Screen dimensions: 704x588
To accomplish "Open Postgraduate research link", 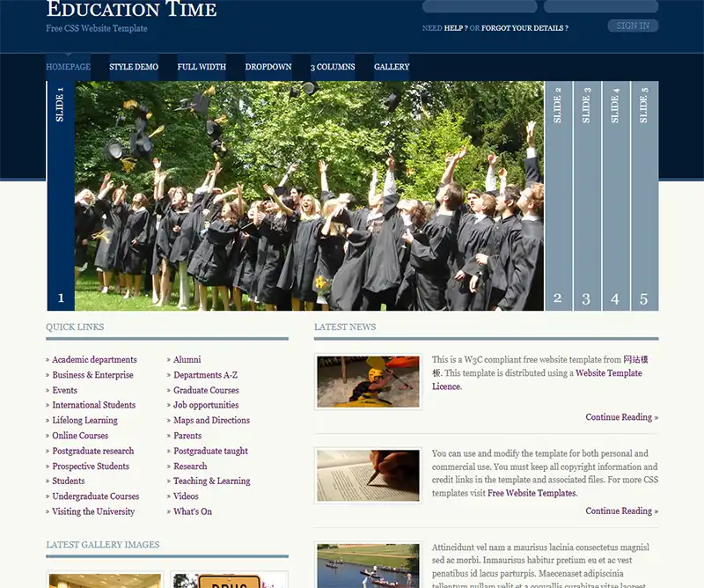I will (x=93, y=451).
